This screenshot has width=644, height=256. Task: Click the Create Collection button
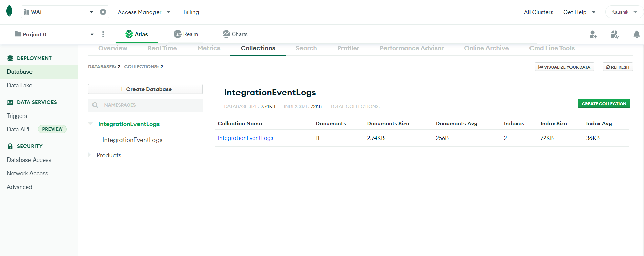[604, 104]
